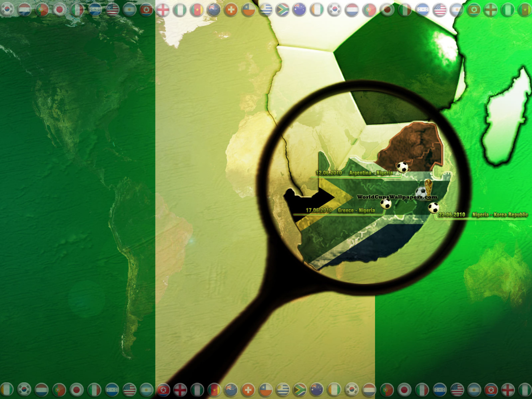Click the Switzerland flag in the top row
Viewport: 532px width, 399px height.
231,10
